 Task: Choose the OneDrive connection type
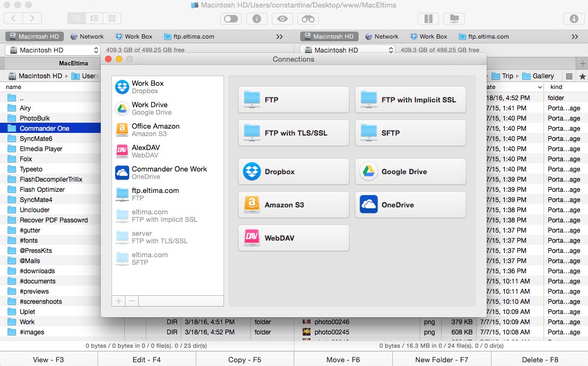coord(411,205)
